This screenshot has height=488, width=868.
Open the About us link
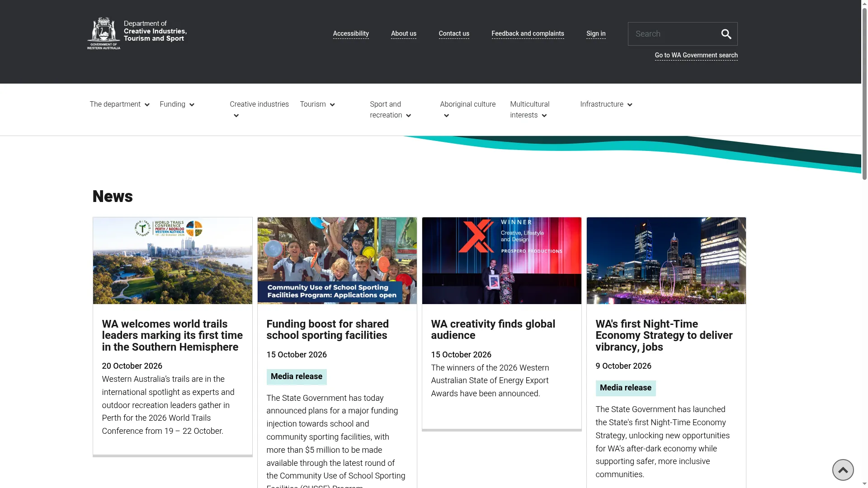(x=404, y=34)
